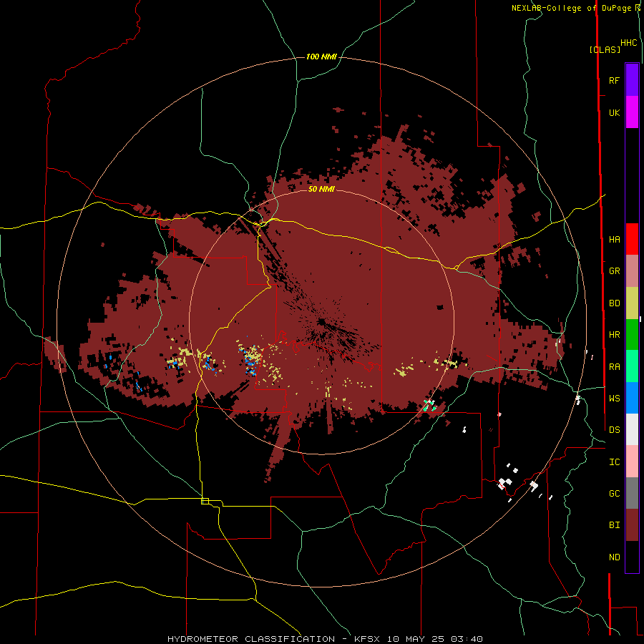Click the radar site center point
This screenshot has width=644, height=644.
pyautogui.click(x=321, y=321)
